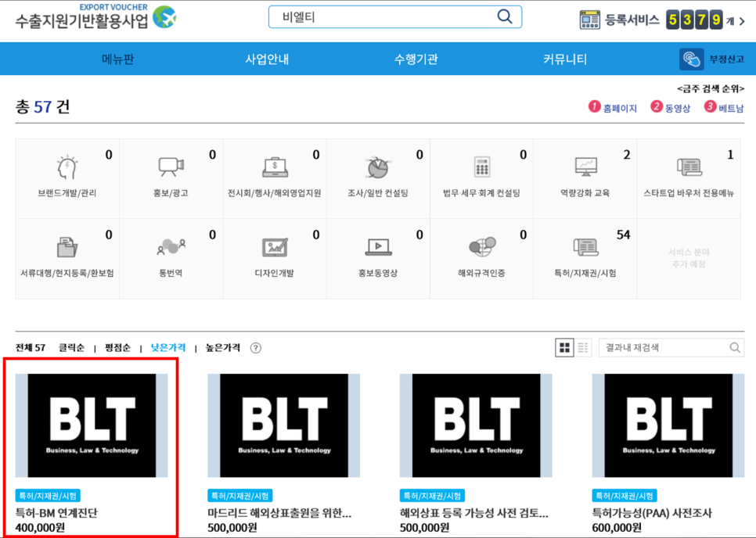Select the 홍보동영상 play laptop icon
This screenshot has width=756, height=538.
(x=378, y=247)
